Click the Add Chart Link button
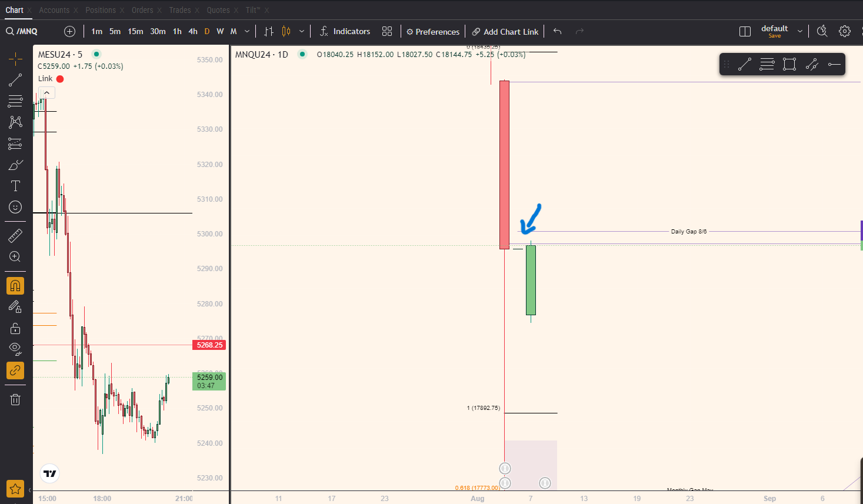Image resolution: width=863 pixels, height=504 pixels. [505, 32]
